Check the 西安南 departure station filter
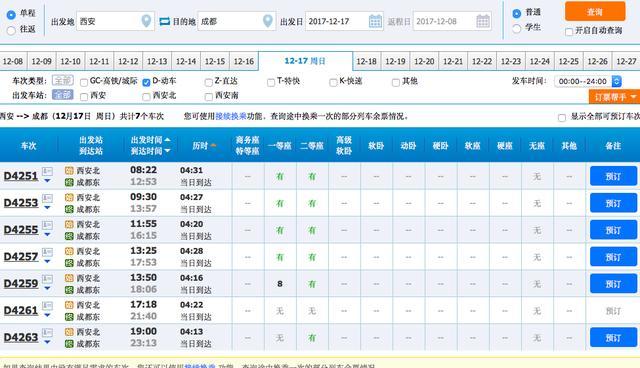640x368 pixels. coord(209,97)
